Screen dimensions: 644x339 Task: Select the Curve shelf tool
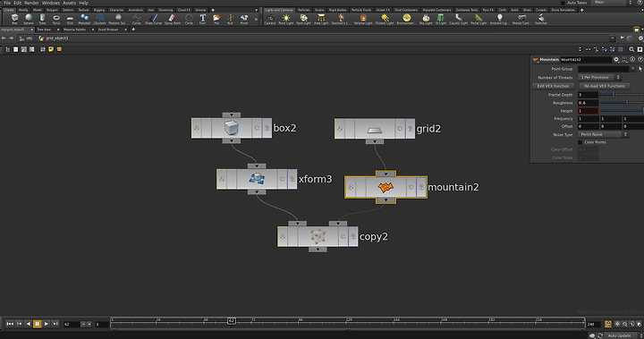click(x=136, y=19)
